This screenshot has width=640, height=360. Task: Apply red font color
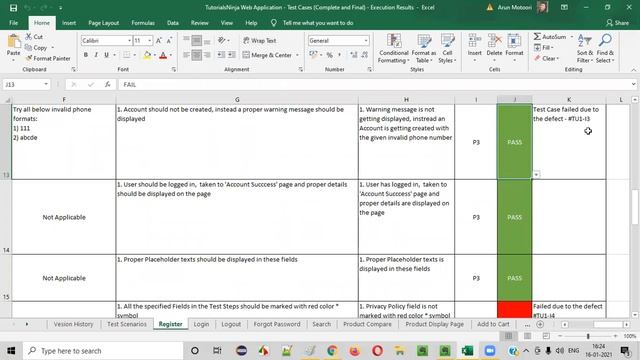coord(163,55)
